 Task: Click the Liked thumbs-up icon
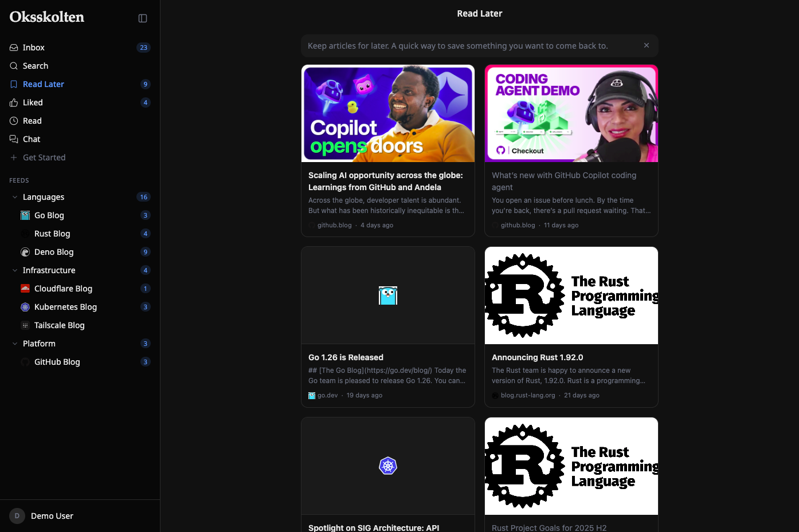point(14,103)
